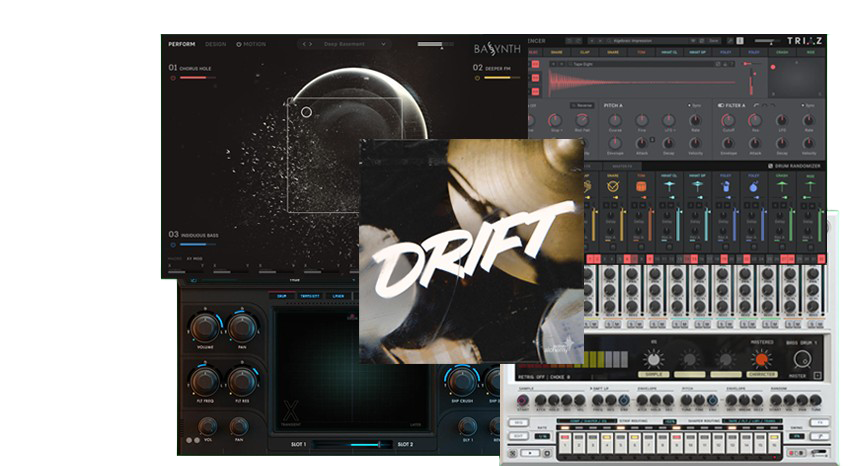The image size is (848, 466).
Task: Adjust the yellow Deeper FM level slider
Action: click(501, 78)
